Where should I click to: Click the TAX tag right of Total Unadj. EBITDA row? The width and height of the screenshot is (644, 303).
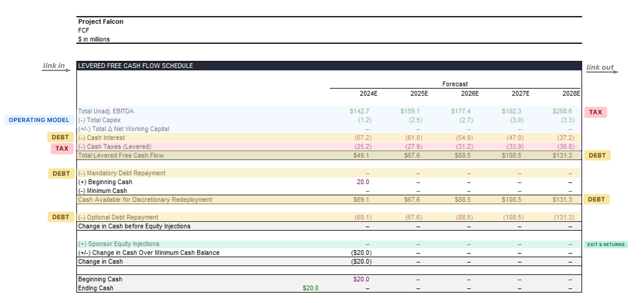point(595,112)
